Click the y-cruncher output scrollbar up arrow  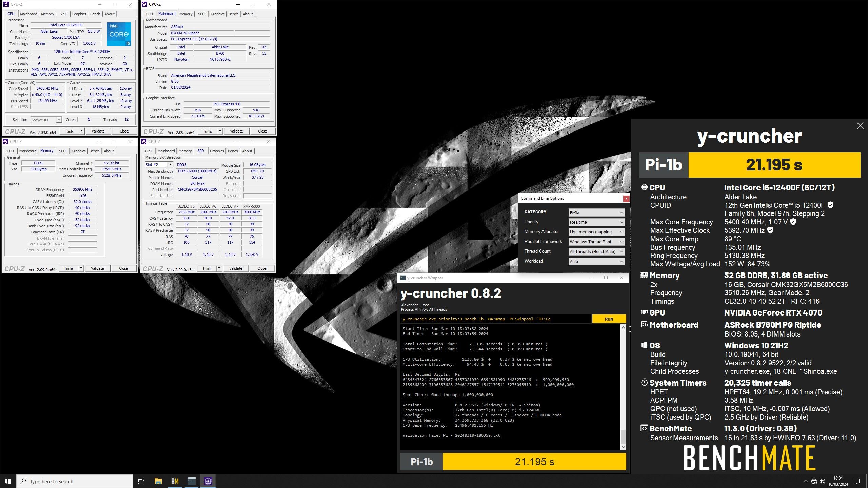point(623,327)
